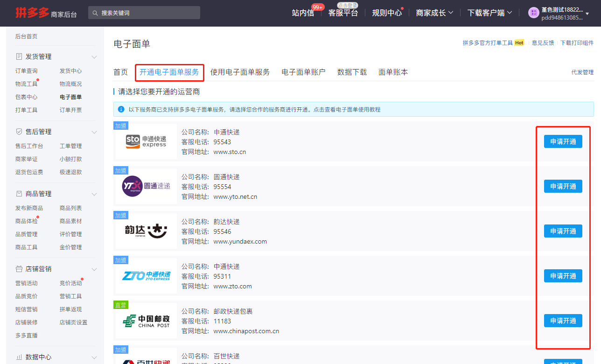Select the 开通电子面单服务 tab
This screenshot has height=364, width=601.
point(169,72)
